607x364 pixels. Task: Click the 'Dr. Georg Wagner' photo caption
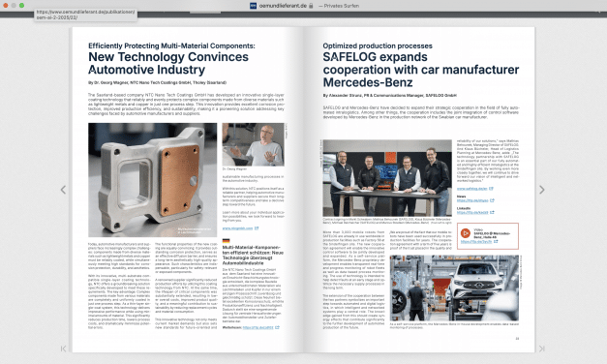tap(234, 169)
